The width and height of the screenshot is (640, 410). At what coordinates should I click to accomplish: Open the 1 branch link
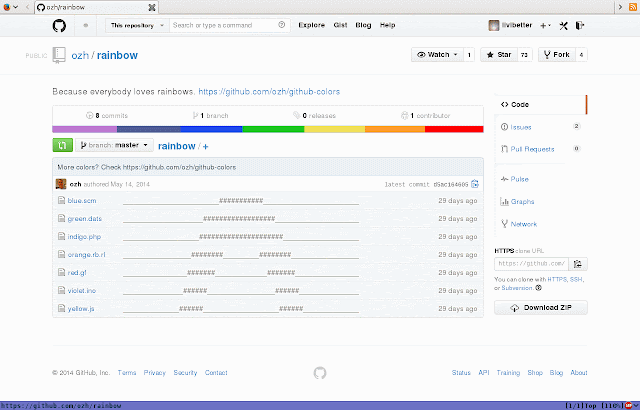[x=211, y=115]
